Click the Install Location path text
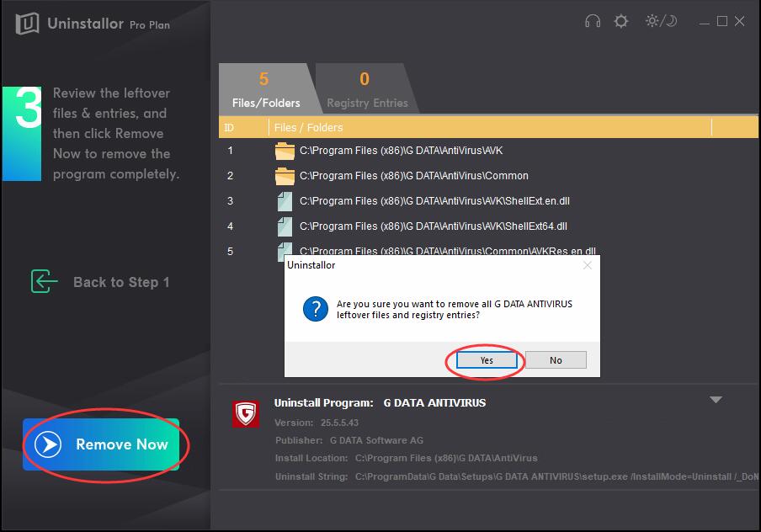761x532 pixels. tap(446, 458)
